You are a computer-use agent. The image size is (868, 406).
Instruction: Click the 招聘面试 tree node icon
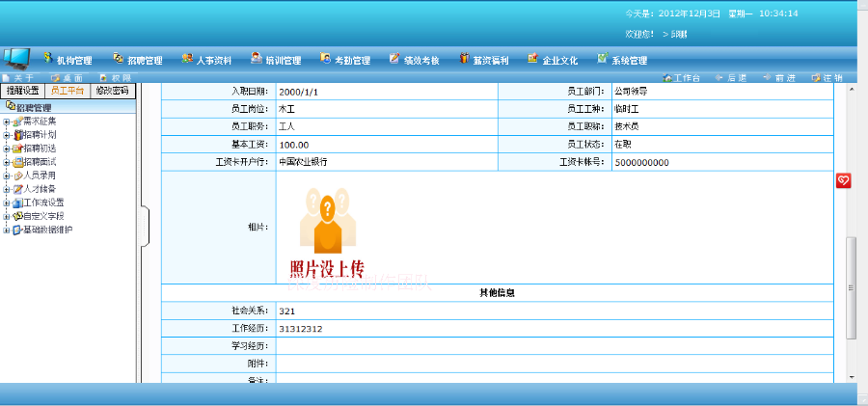[x=18, y=162]
